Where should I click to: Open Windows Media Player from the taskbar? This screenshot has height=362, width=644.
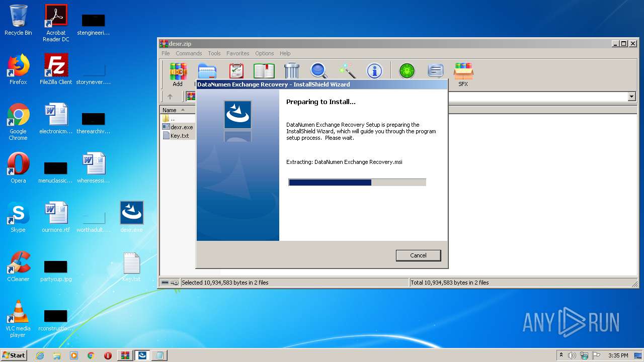(74, 355)
